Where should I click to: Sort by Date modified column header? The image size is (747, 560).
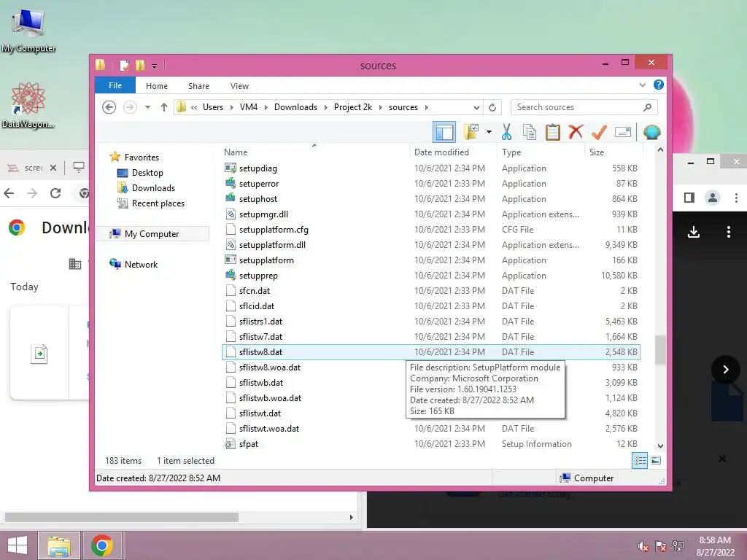[441, 152]
